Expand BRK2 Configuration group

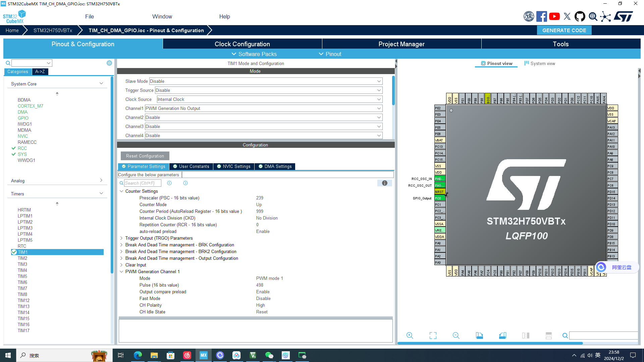[121, 251]
